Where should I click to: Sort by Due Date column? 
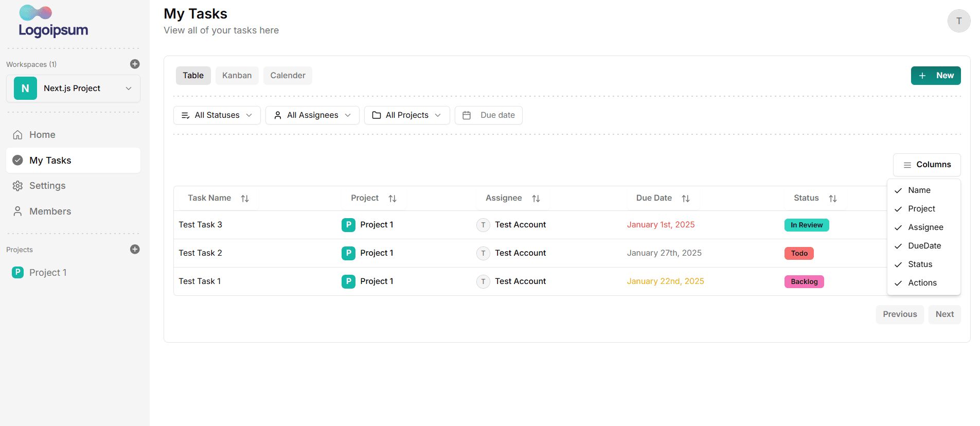pos(686,199)
